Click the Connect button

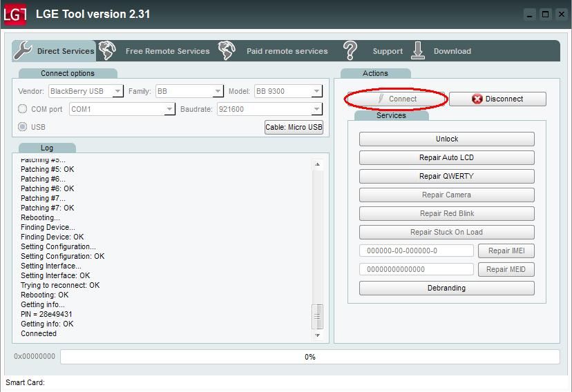[396, 99]
